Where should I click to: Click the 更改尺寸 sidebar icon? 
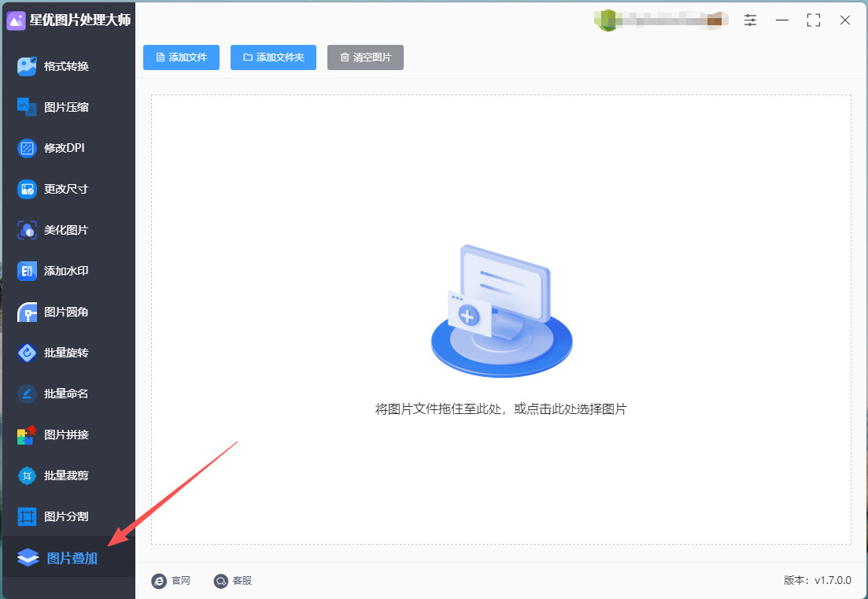[x=27, y=190]
